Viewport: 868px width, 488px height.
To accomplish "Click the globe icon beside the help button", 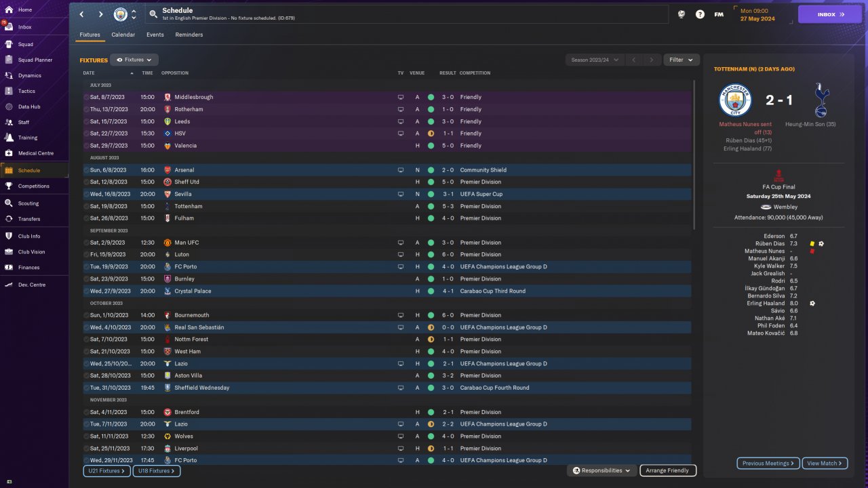I will [x=682, y=14].
